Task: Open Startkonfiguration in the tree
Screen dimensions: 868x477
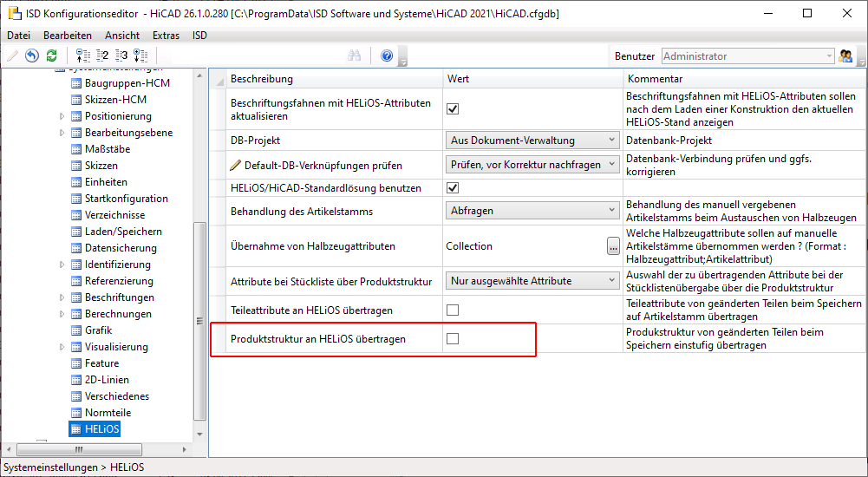Action: pos(127,198)
